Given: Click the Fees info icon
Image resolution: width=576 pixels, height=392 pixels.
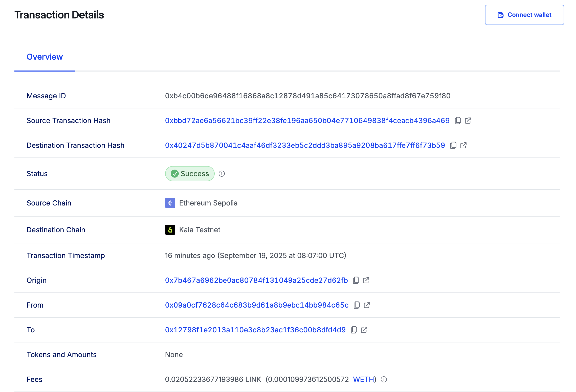Looking at the screenshot, I should (384, 379).
